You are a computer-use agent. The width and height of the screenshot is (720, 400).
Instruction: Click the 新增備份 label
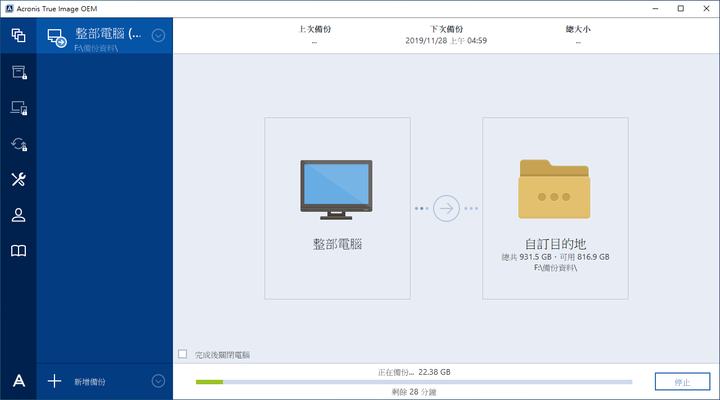[90, 382]
